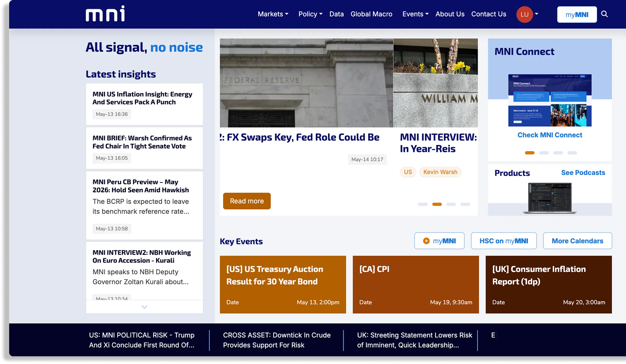Open Streeting Statement ticker item

point(414,340)
